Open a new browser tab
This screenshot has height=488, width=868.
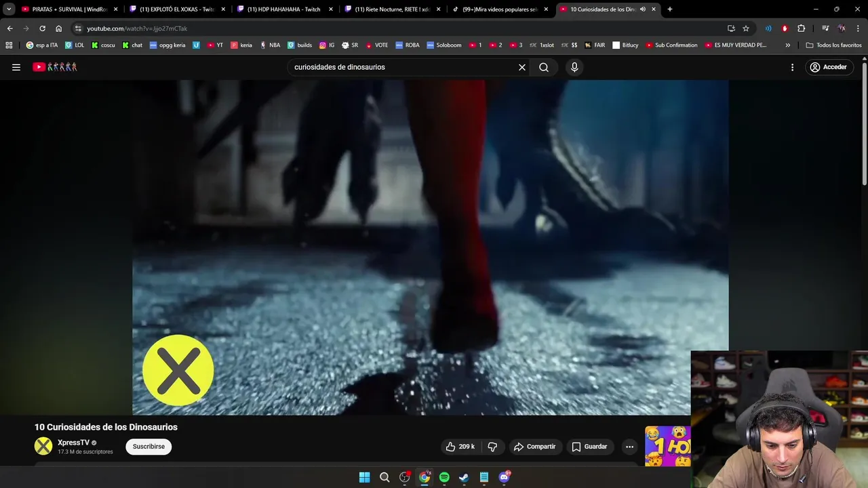click(x=670, y=9)
